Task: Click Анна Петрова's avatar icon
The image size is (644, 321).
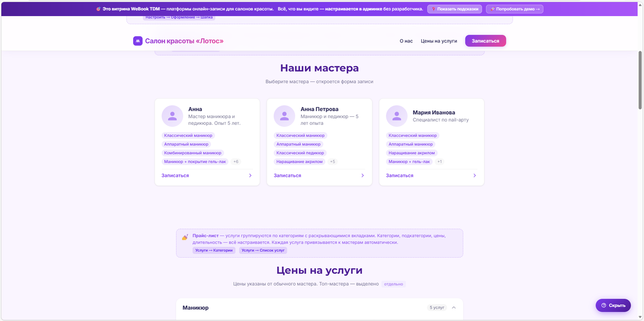Action: click(284, 115)
